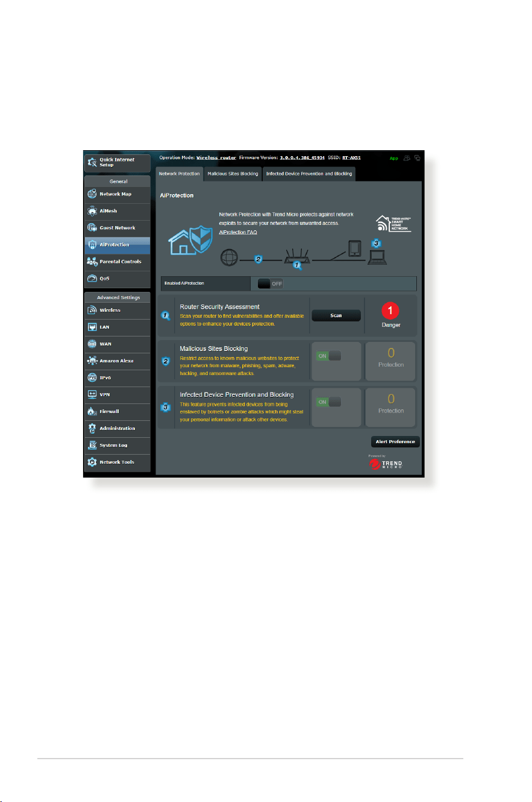Open the Network Map sidebar icon

point(92,194)
